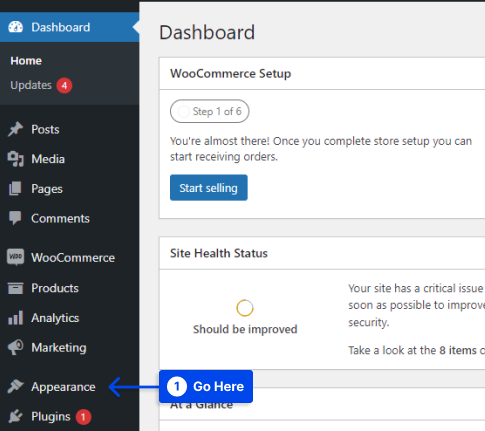Click the 'Should be improved' status text
This screenshot has height=431, width=485.
tap(245, 329)
